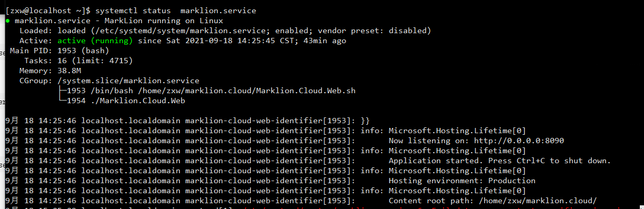Click the 'Application started' log message
The height and width of the screenshot is (209, 644).
tap(499, 161)
